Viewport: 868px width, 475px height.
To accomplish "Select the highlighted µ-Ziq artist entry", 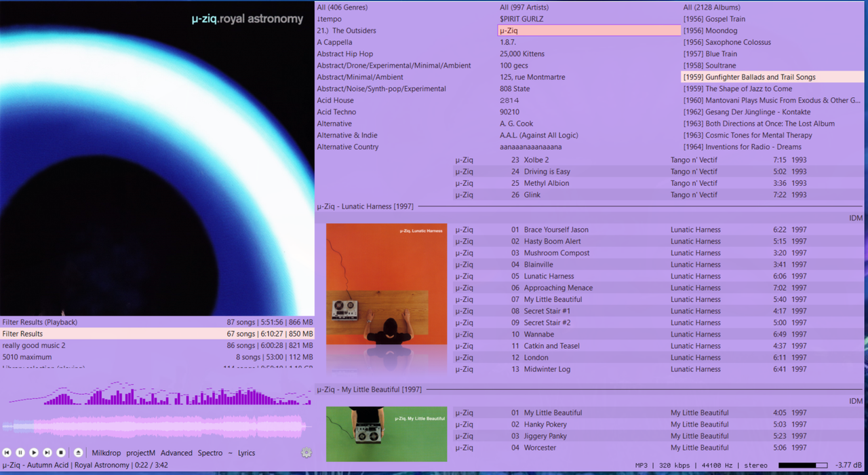I will 589,31.
